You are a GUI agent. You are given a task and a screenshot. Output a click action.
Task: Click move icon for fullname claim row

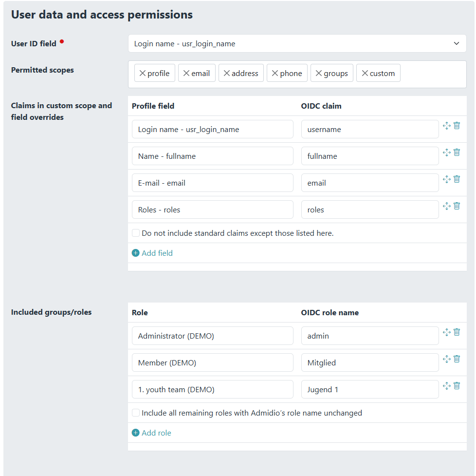[x=447, y=152]
